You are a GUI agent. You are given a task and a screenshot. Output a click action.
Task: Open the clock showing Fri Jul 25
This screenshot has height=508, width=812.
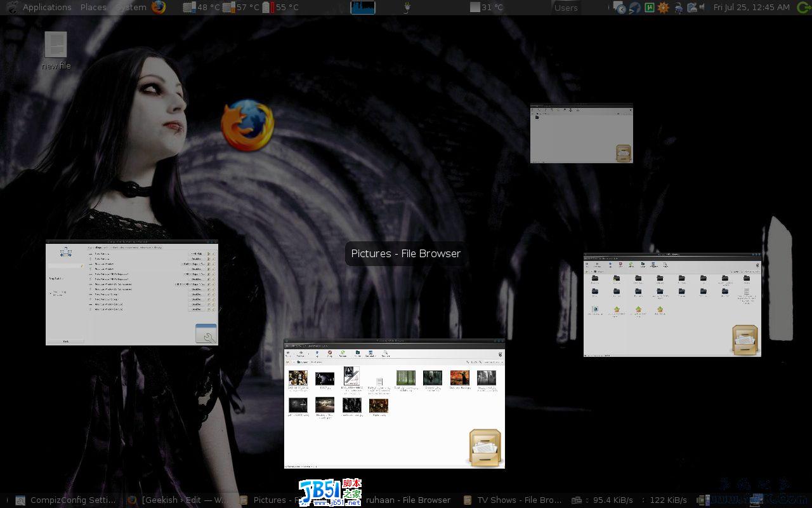point(751,8)
